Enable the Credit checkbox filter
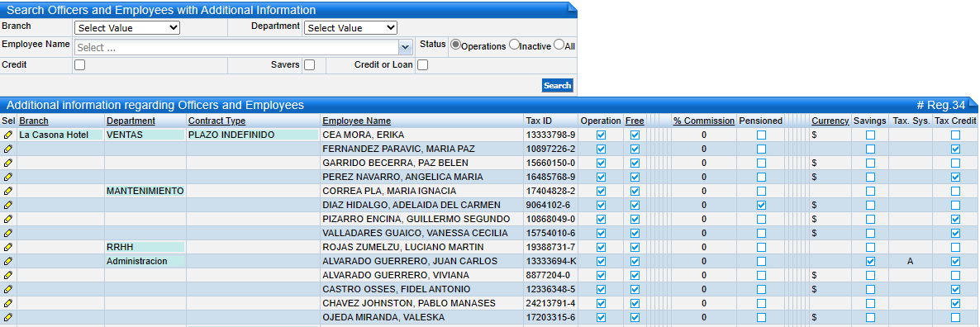This screenshot has height=327, width=980. 80,65
